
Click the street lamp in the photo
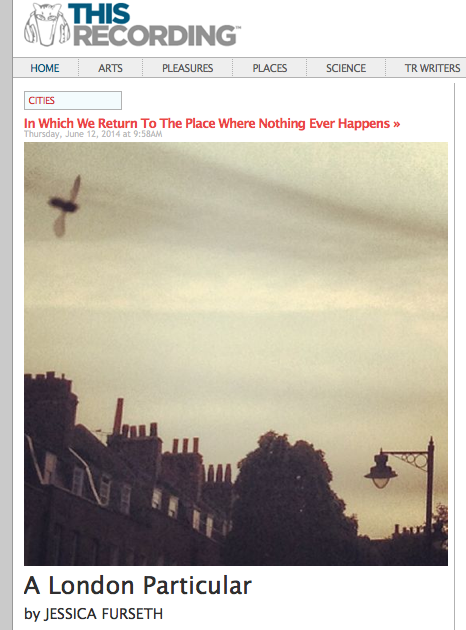(x=402, y=478)
